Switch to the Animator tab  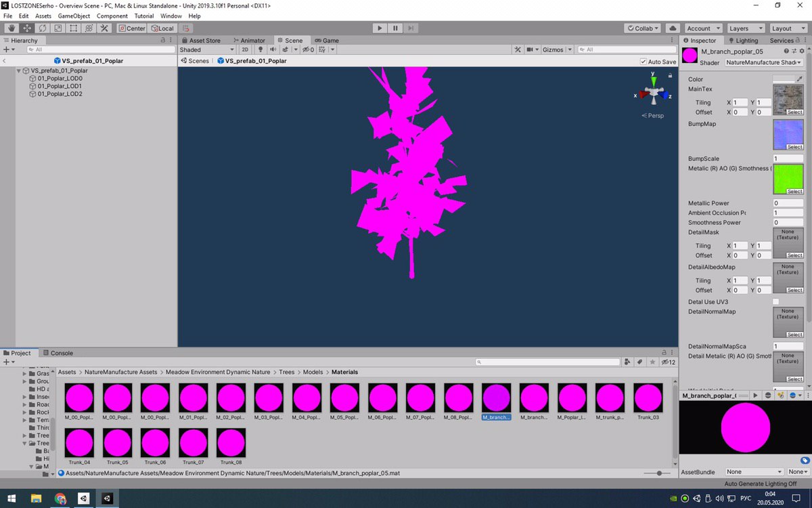point(249,41)
